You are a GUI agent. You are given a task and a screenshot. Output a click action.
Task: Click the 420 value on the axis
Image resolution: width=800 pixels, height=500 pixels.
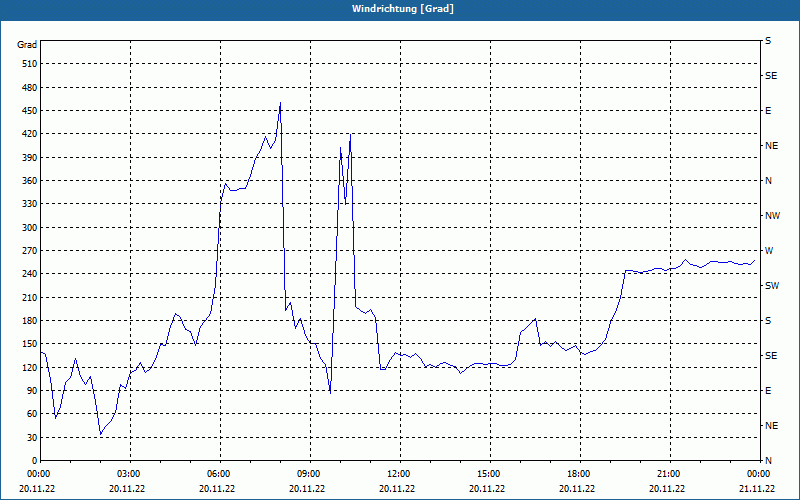pos(30,134)
